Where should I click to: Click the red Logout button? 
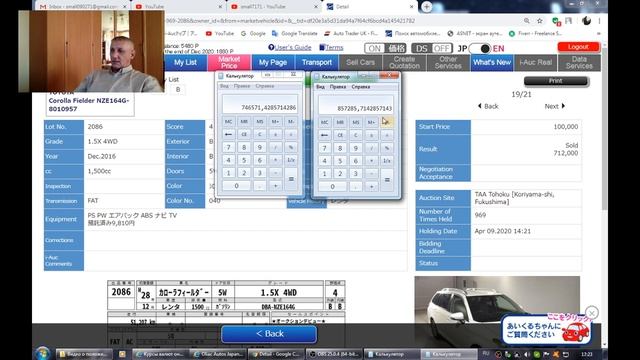pyautogui.click(x=578, y=47)
